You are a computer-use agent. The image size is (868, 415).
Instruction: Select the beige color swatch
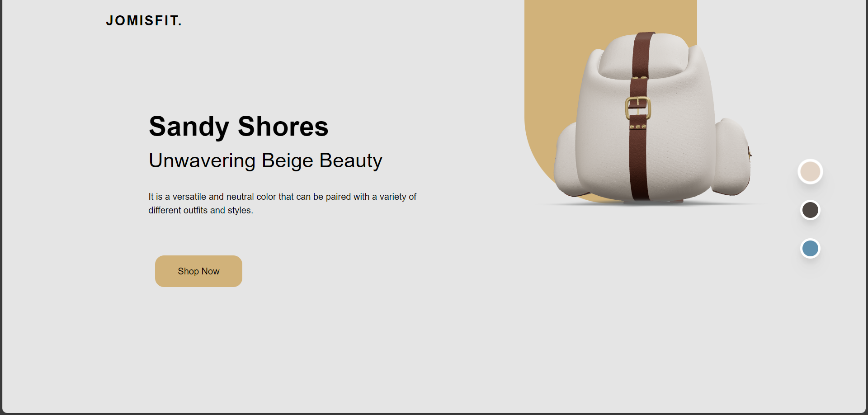pos(810,172)
